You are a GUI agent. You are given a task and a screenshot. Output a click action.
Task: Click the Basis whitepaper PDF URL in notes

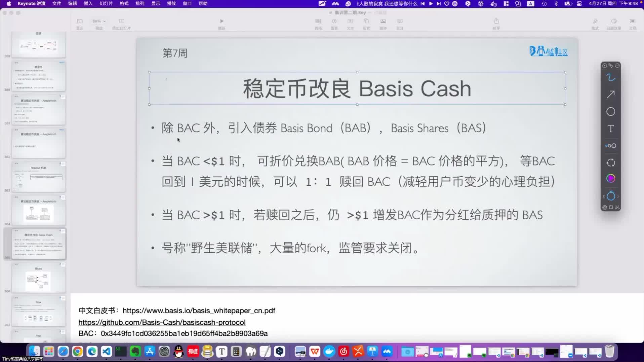pos(199,311)
